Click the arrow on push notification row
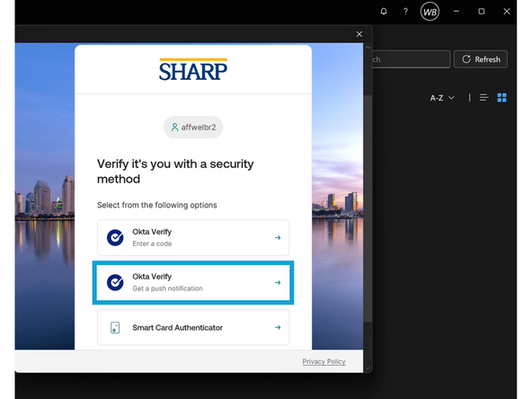 click(278, 282)
